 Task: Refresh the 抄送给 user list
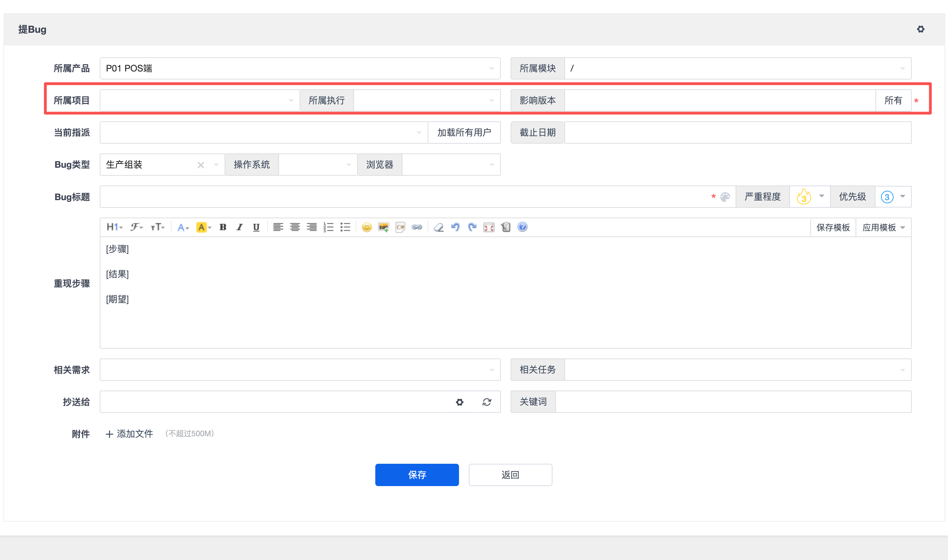tap(487, 402)
